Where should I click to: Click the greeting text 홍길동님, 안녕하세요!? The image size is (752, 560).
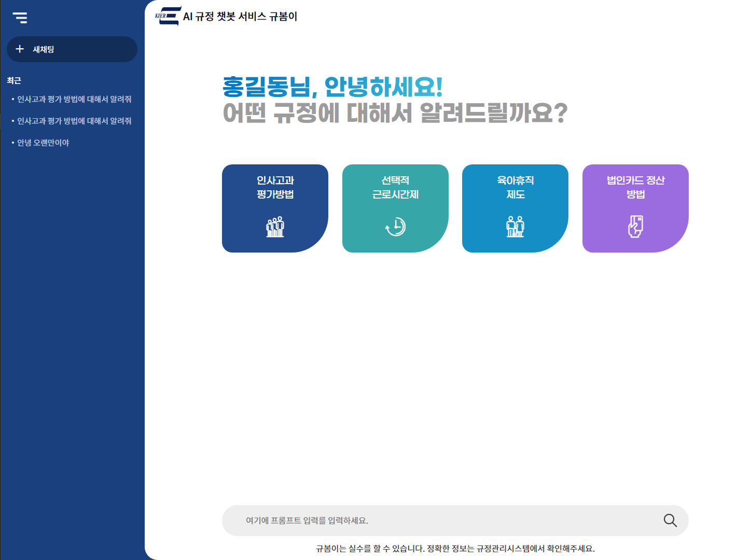pyautogui.click(x=332, y=87)
